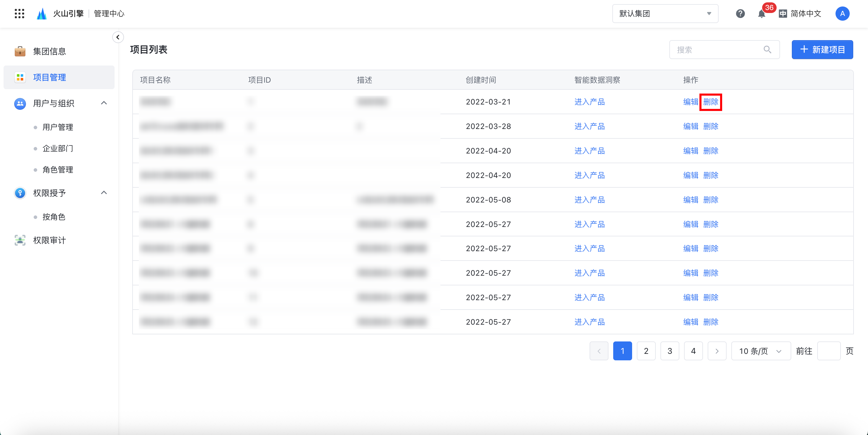The width and height of the screenshot is (868, 435).
Task: Switch language via 简体中文 icon
Action: tap(783, 14)
